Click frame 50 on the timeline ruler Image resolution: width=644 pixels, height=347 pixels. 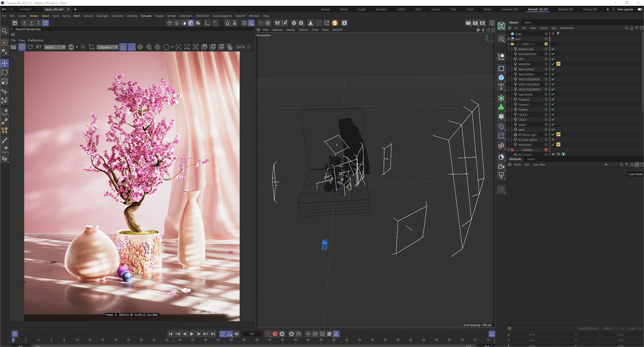334,340
